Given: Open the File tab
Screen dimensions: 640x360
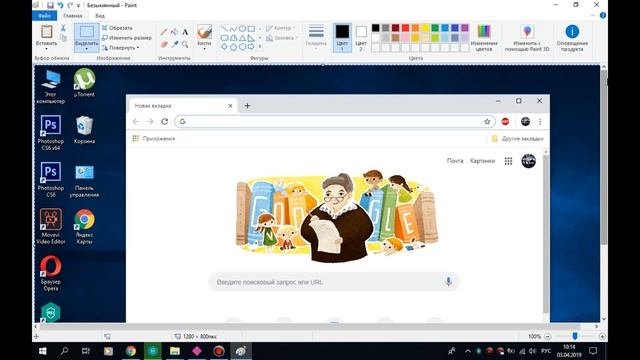Looking at the screenshot, I should click(x=44, y=16).
